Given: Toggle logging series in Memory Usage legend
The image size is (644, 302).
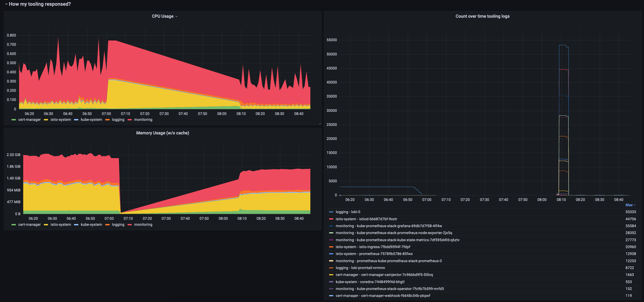Looking at the screenshot, I should pos(118,225).
